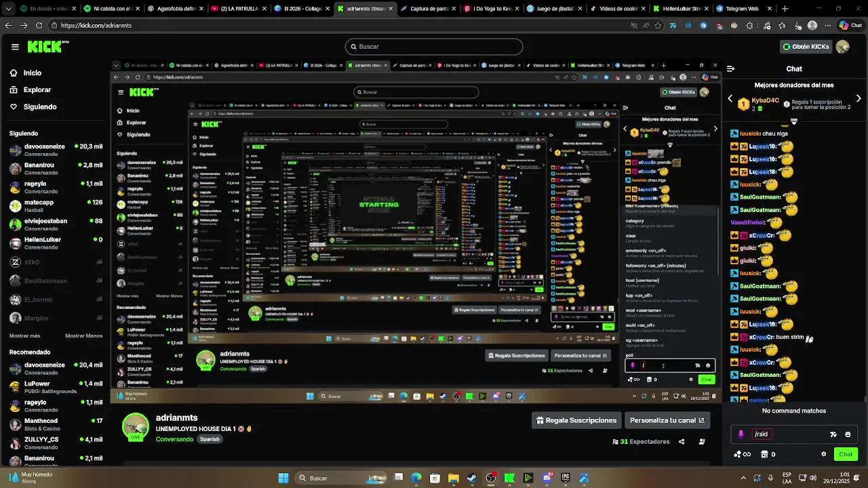The width and height of the screenshot is (868, 488).
Task: Click the channel points infinity icon
Action: 743,454
